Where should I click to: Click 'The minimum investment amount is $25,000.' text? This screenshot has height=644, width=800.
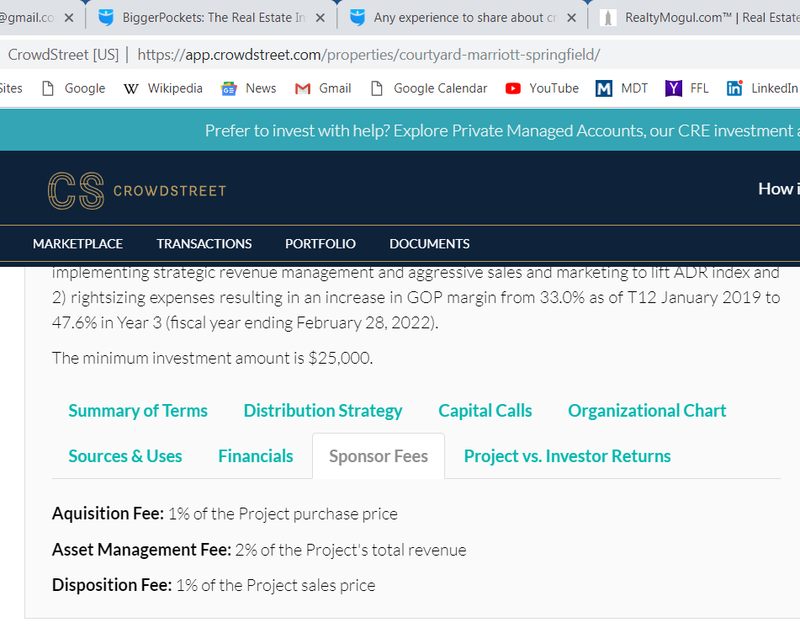coord(213,358)
